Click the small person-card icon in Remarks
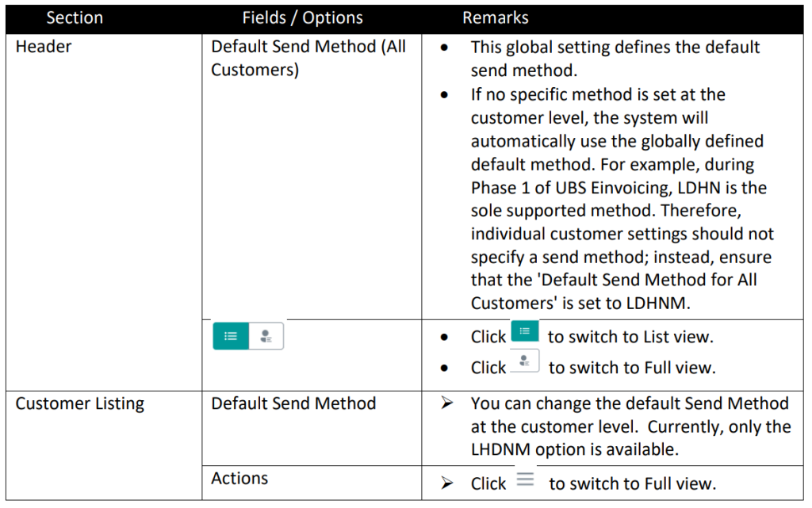Screen dimensions: 812x508 pos(525,361)
